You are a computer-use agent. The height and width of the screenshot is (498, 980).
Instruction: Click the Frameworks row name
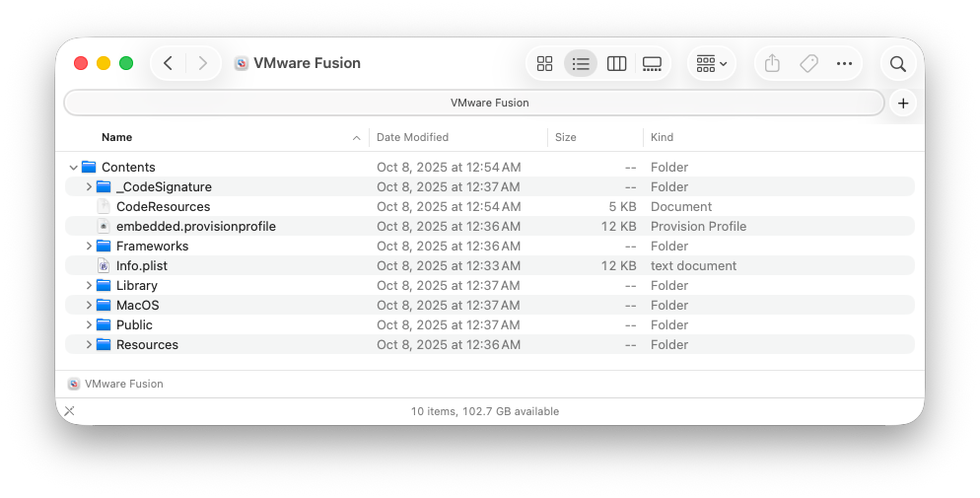153,247
